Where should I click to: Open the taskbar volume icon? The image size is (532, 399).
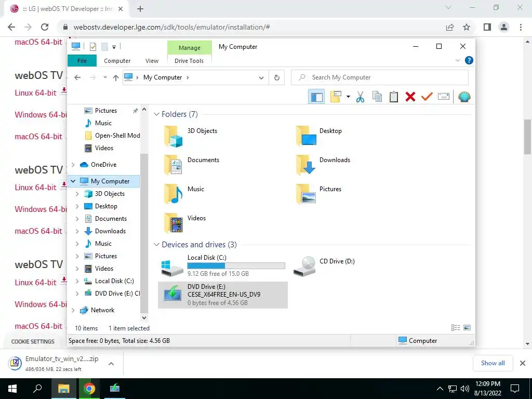pos(464,389)
